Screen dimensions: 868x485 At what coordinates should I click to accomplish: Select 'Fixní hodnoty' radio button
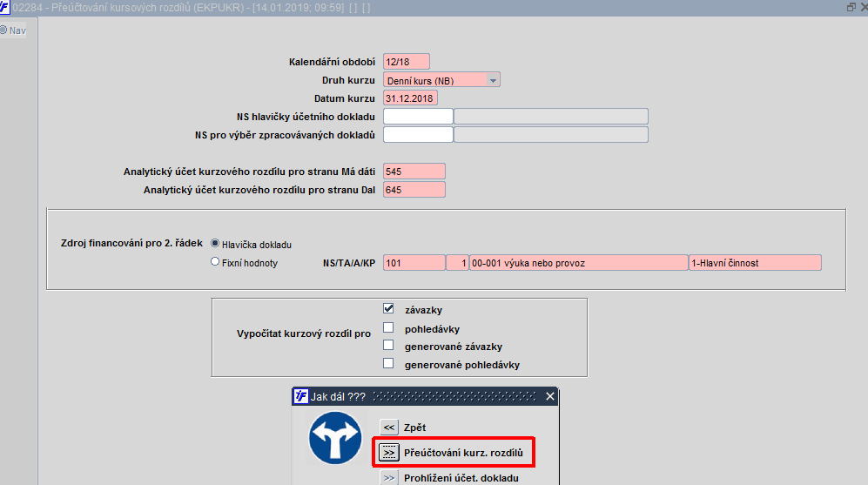215,262
